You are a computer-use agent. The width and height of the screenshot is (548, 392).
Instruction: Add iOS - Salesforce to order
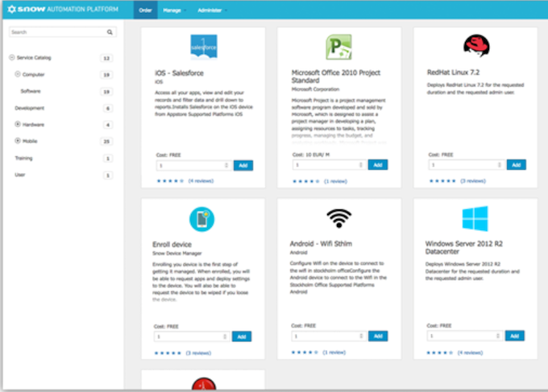[x=243, y=166]
